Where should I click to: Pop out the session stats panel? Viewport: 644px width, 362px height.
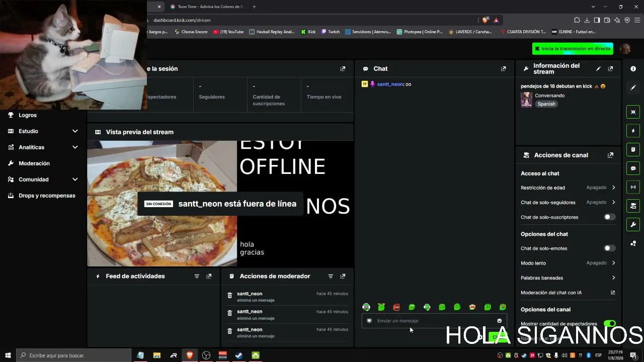coord(343,69)
